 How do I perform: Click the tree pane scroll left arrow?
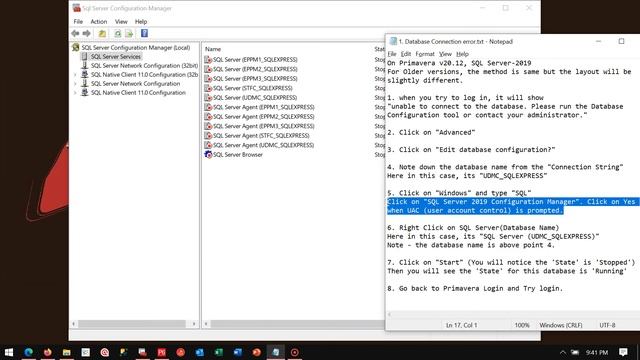pyautogui.click(x=73, y=324)
